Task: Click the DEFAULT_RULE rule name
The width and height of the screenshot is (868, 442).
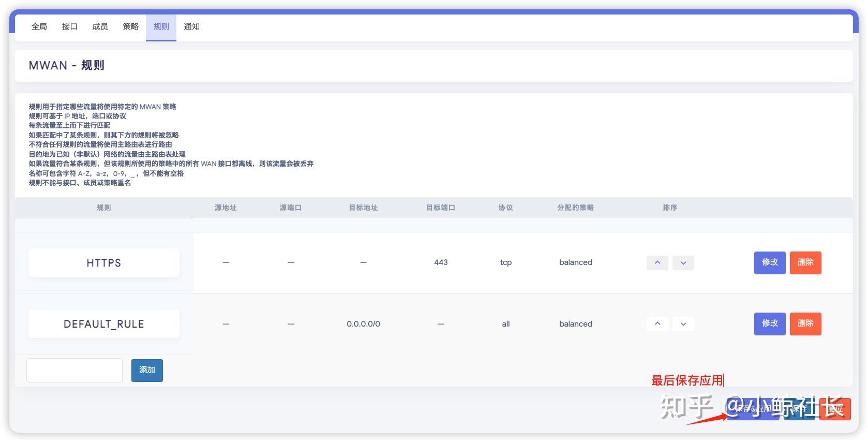Action: 104,324
